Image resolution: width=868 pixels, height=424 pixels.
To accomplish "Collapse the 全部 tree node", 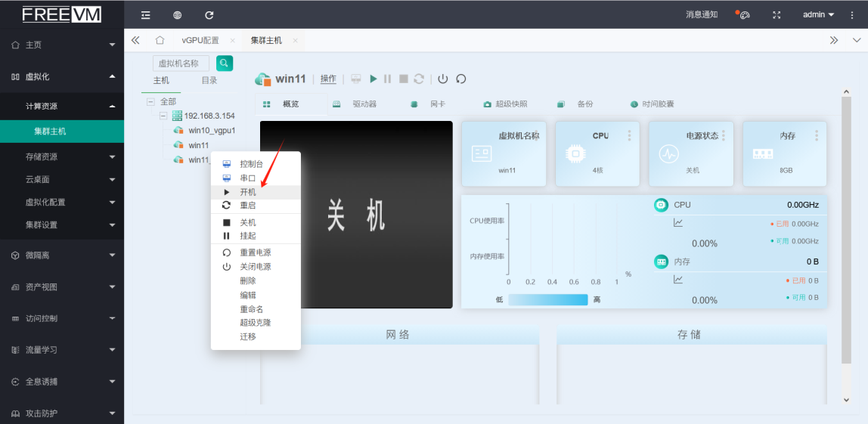I will click(x=150, y=102).
